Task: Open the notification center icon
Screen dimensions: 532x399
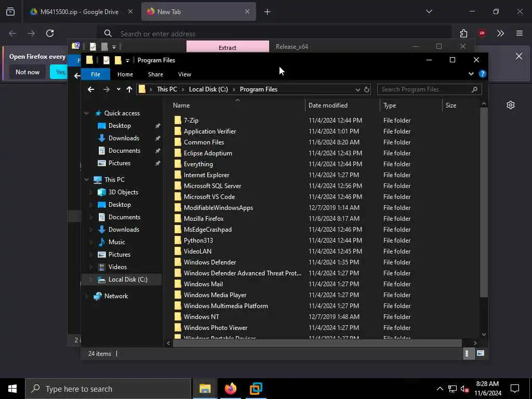Action: click(x=515, y=389)
